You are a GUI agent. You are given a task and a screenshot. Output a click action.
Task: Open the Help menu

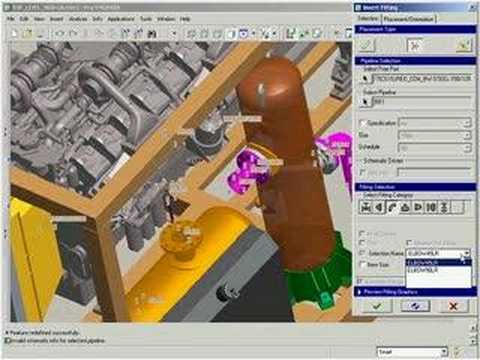click(185, 19)
